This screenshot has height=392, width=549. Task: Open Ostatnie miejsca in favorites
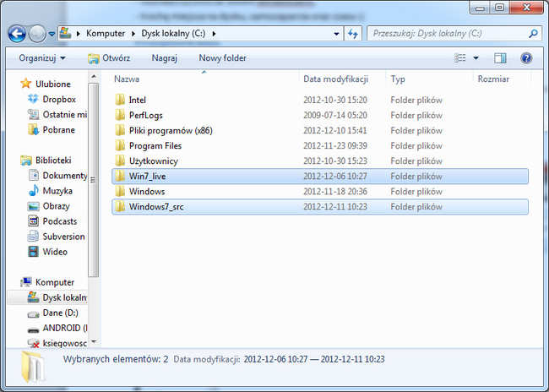(x=57, y=115)
